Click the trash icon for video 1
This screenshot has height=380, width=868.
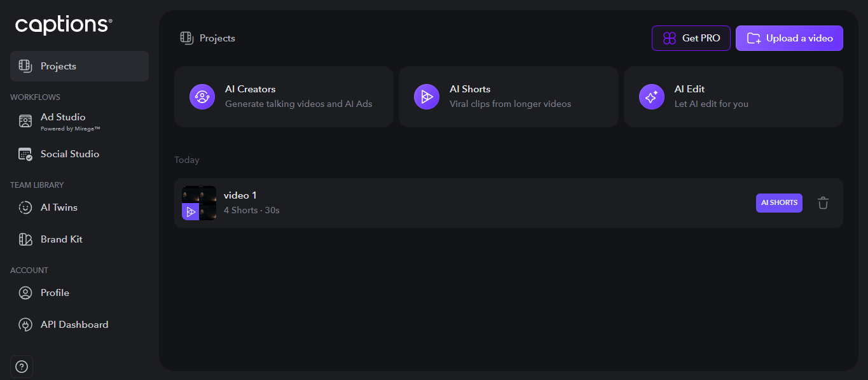pos(823,203)
